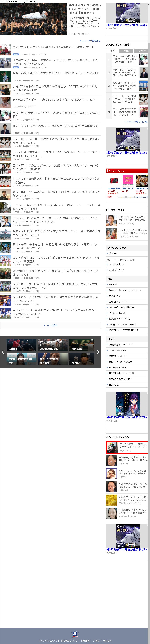Screen dimensions: 150x644
Task: Click next arrow in Rakuten item widget
Action: pyautogui.click(x=130, y=197)
